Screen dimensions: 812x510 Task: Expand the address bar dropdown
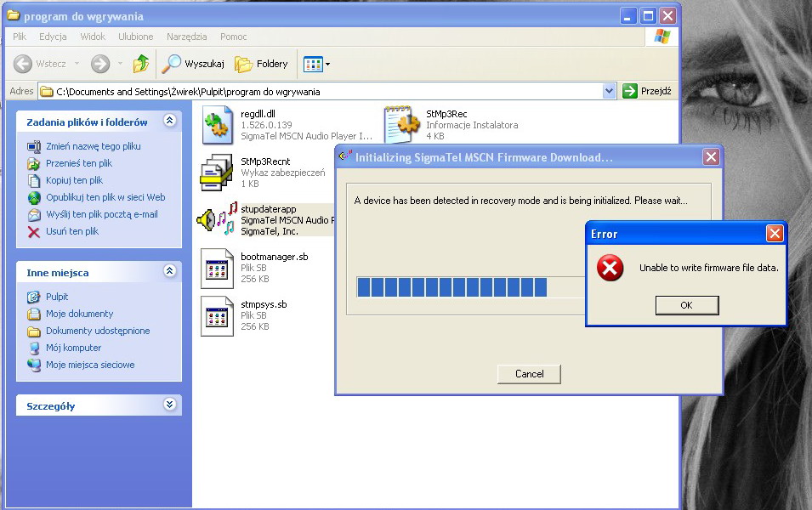[x=609, y=91]
